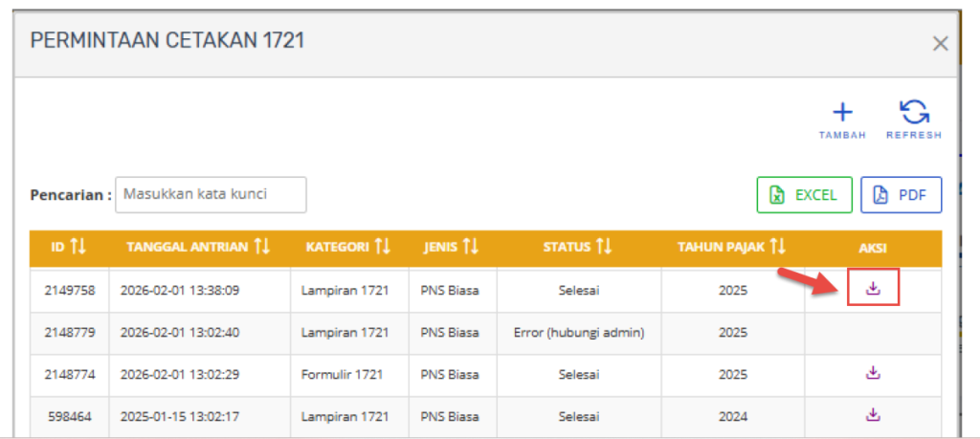Image resolution: width=980 pixels, height=439 pixels.
Task: Sort by Jenis column arrows
Action: click(x=470, y=248)
